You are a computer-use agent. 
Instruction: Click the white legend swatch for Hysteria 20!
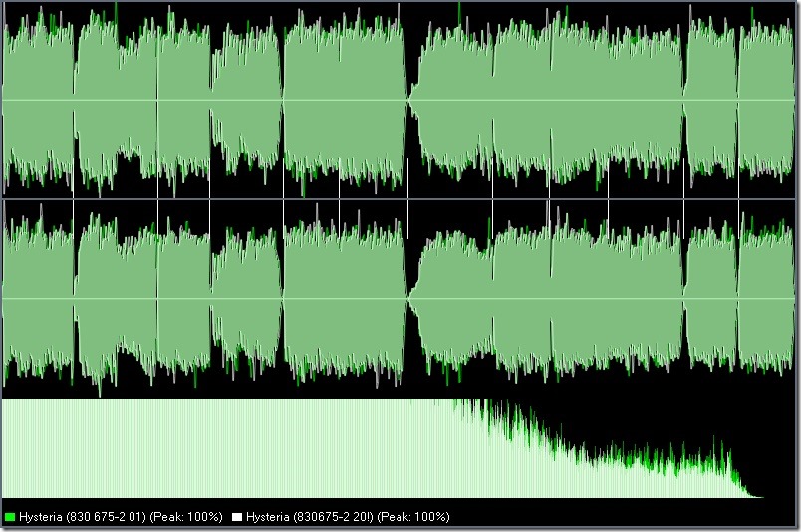(x=236, y=517)
